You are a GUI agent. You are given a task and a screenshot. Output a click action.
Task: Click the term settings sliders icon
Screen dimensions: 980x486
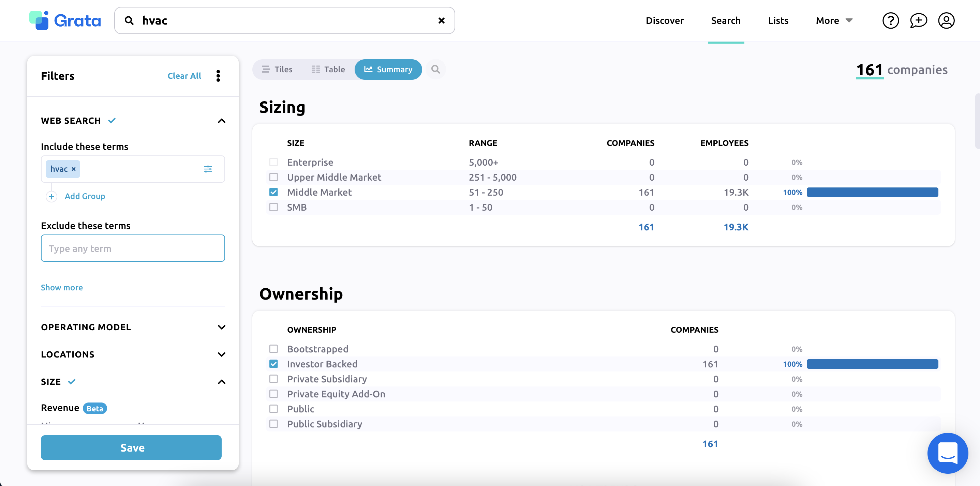click(208, 169)
